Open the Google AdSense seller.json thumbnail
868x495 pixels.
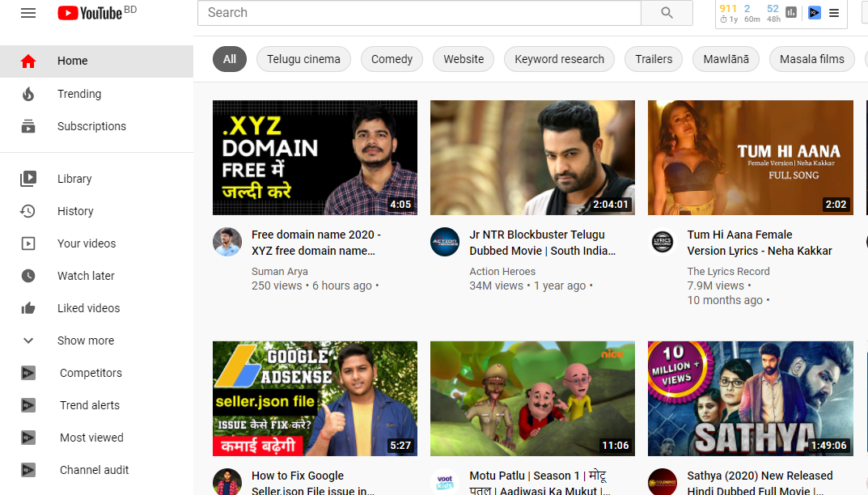[315, 399]
